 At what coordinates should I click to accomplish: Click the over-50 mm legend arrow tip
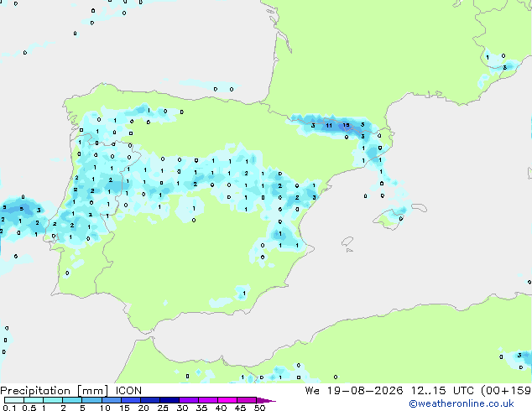pyautogui.click(x=266, y=400)
